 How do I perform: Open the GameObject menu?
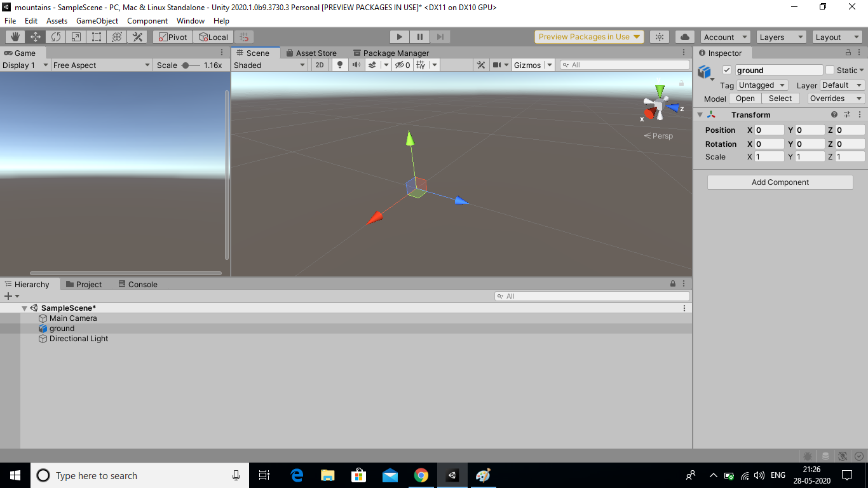point(97,21)
